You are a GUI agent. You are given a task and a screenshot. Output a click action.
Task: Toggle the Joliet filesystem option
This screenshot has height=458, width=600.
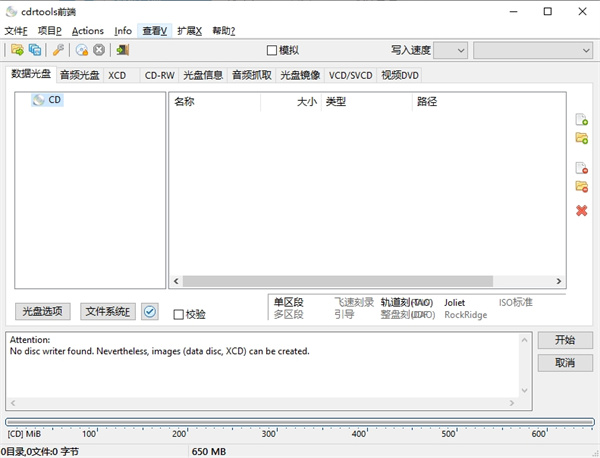tap(454, 302)
